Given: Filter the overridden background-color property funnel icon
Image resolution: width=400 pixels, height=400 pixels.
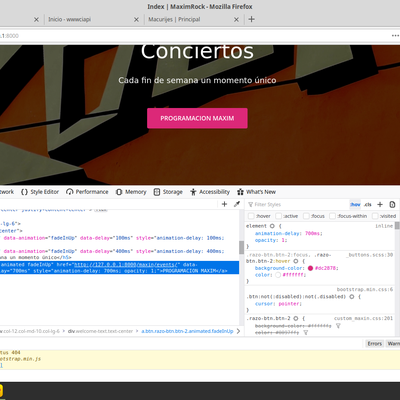Looking at the screenshot, I should coord(338,326).
